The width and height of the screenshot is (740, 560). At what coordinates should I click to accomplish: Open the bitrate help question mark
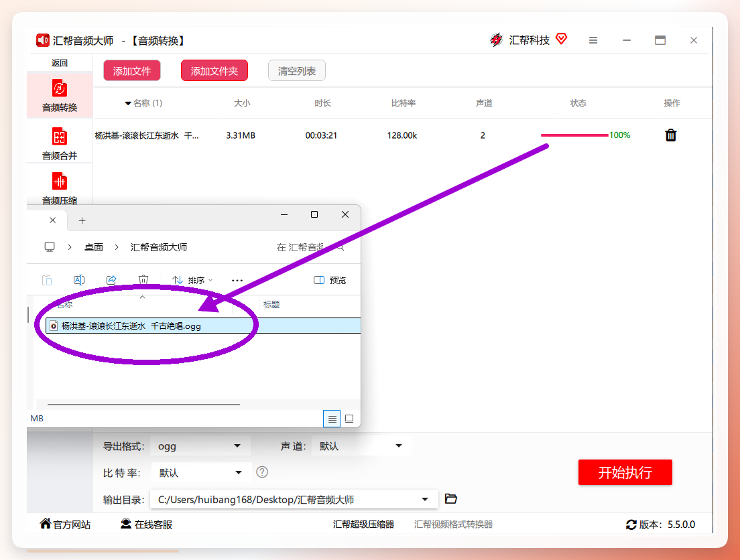pos(262,472)
